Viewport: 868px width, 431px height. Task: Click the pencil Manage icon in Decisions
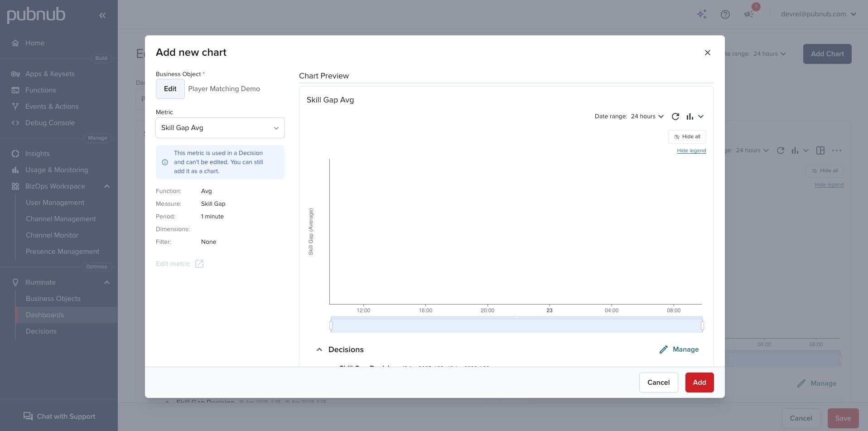(x=663, y=349)
